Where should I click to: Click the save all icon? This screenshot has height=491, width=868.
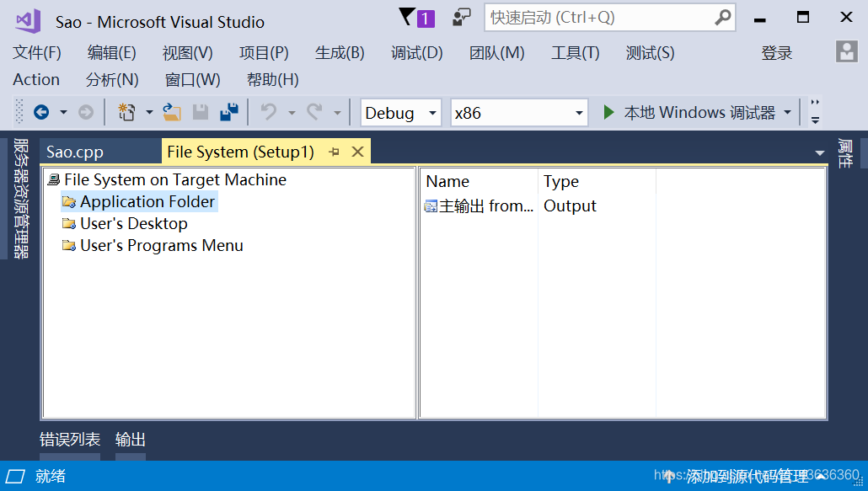click(x=229, y=112)
